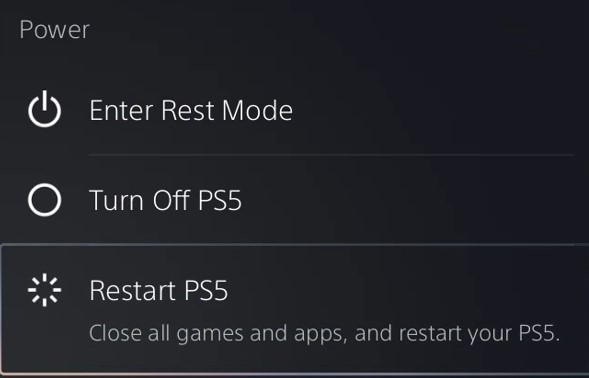Click the highlighted Restart PS5 row background
589x378 pixels.
pyautogui.click(x=294, y=309)
